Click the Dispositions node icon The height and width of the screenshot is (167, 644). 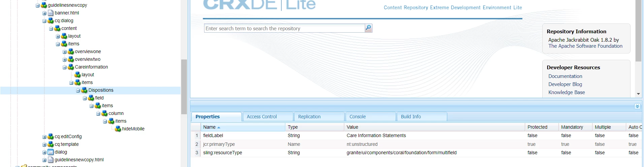click(85, 90)
